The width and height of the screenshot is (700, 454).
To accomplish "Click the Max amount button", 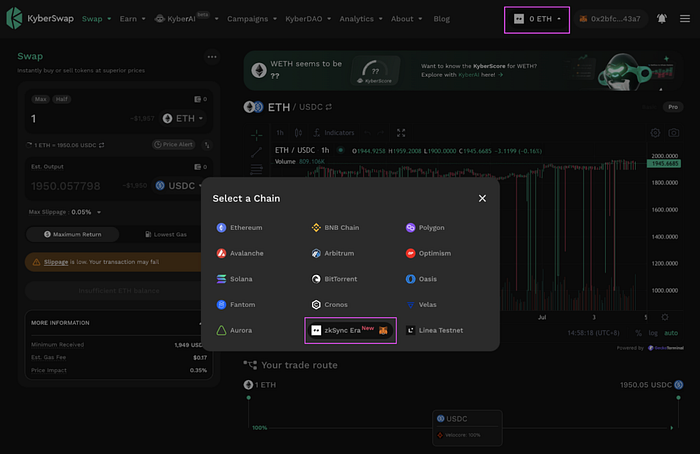I will point(41,99).
